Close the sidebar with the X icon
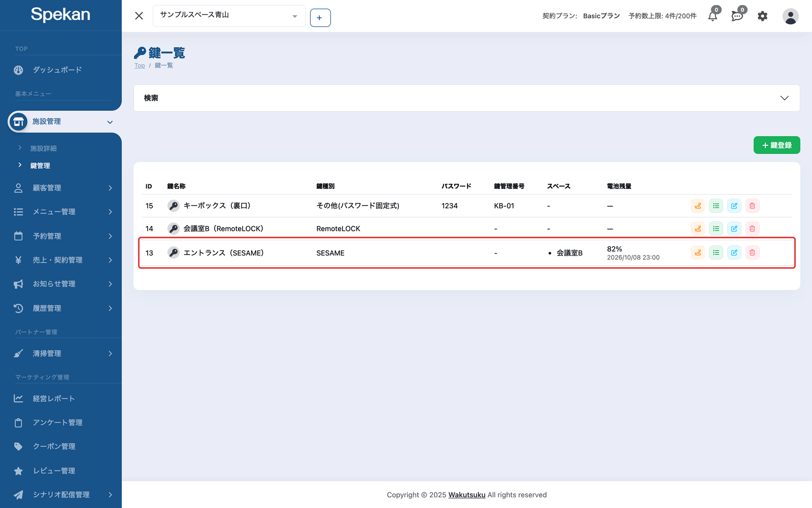Screen dimensions: 812x508 coord(139,16)
